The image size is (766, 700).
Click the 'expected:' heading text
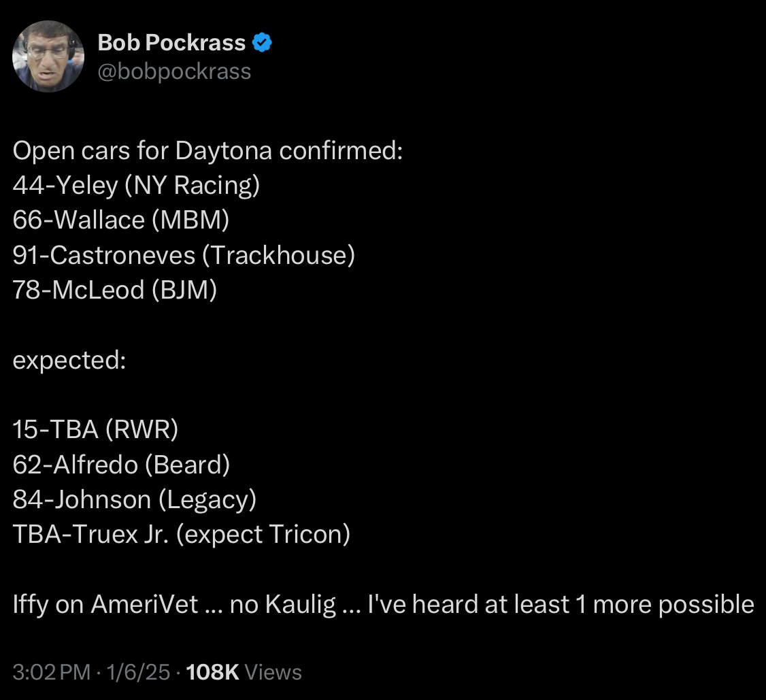coord(69,360)
